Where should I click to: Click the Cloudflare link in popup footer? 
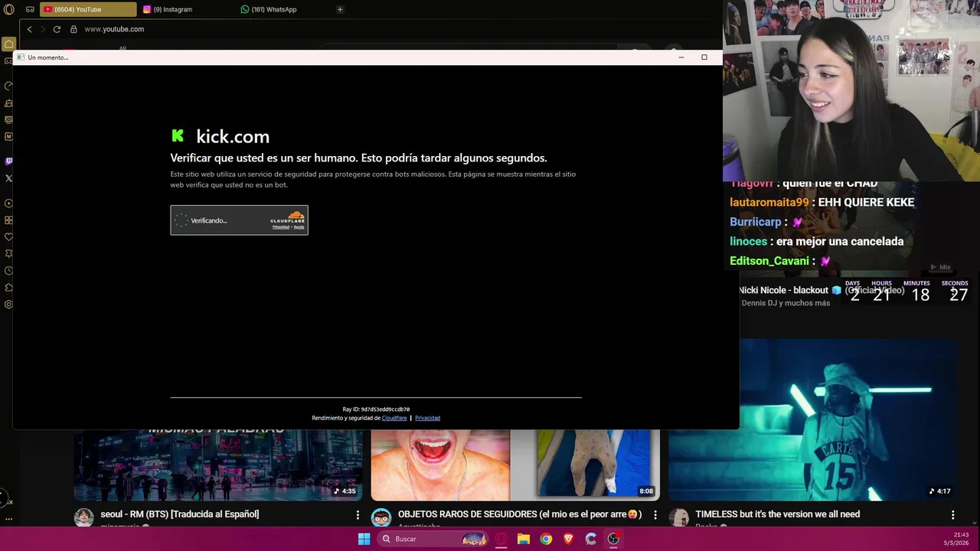pos(394,418)
